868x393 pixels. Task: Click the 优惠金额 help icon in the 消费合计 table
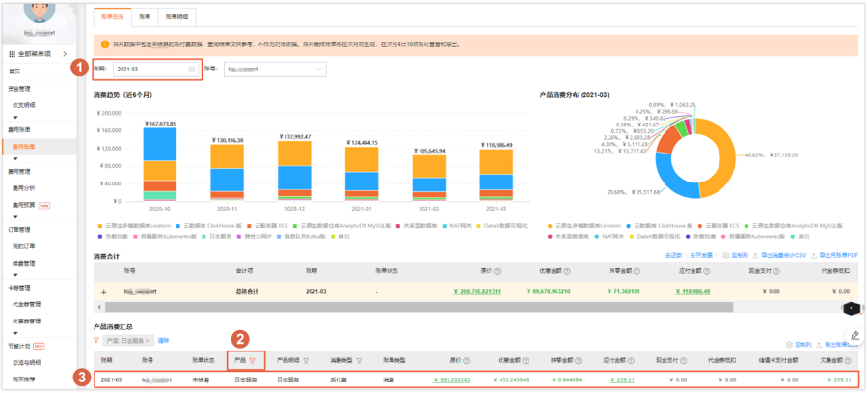[567, 271]
